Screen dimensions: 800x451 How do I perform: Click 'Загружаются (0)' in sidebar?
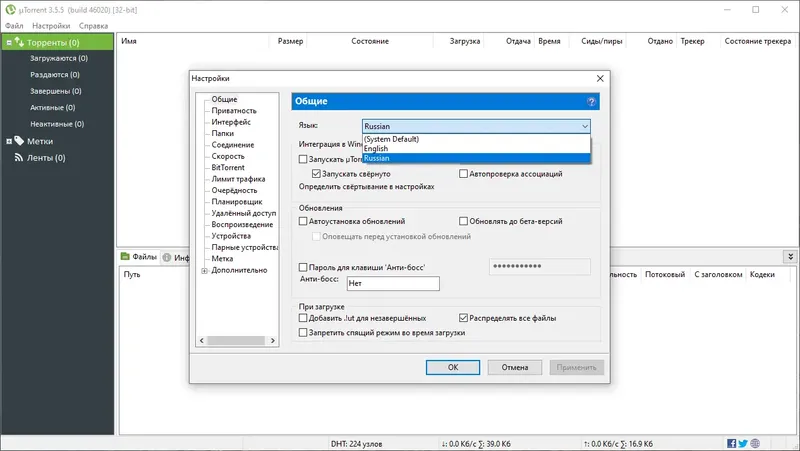pos(59,58)
